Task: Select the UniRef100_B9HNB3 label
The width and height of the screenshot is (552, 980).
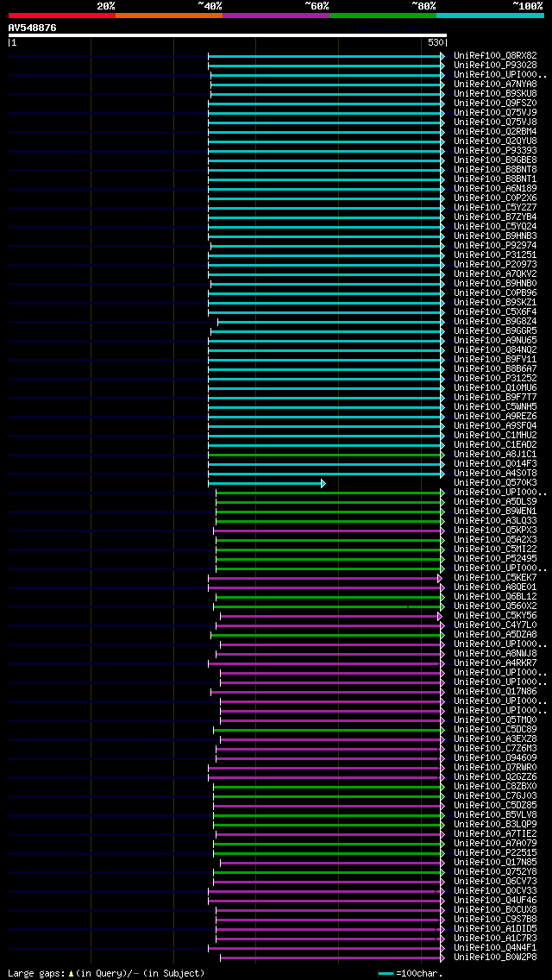Action: coord(495,236)
